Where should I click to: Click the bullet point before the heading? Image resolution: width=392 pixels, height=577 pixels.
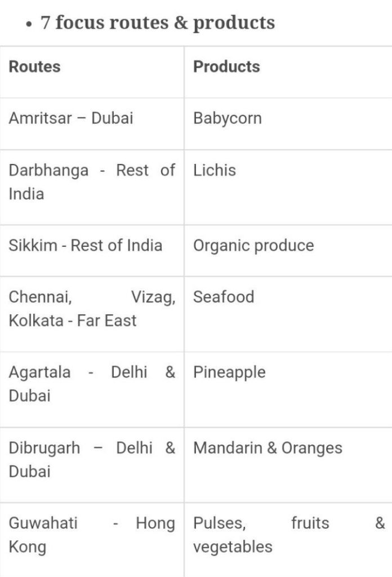(28, 24)
